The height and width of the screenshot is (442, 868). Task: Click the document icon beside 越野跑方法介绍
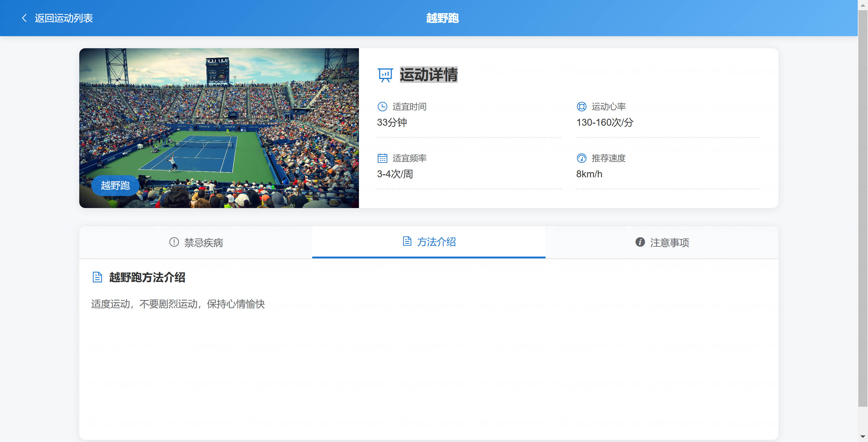[x=97, y=277]
